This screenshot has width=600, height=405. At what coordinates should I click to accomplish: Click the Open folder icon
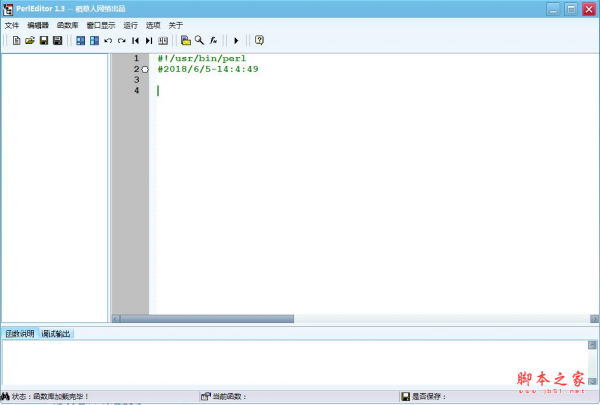point(29,40)
